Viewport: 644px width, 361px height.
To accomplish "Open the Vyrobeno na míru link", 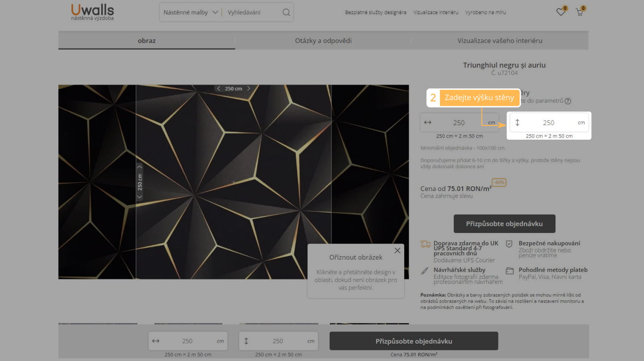I will click(485, 12).
